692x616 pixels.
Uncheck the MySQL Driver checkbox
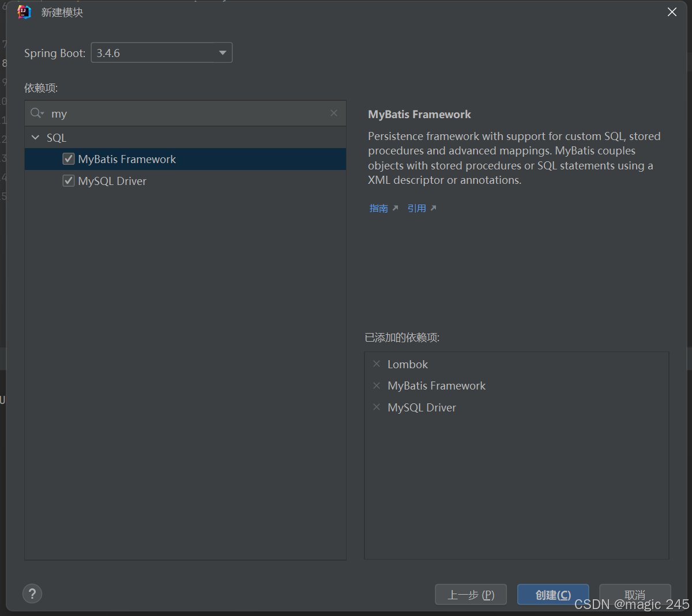[69, 181]
